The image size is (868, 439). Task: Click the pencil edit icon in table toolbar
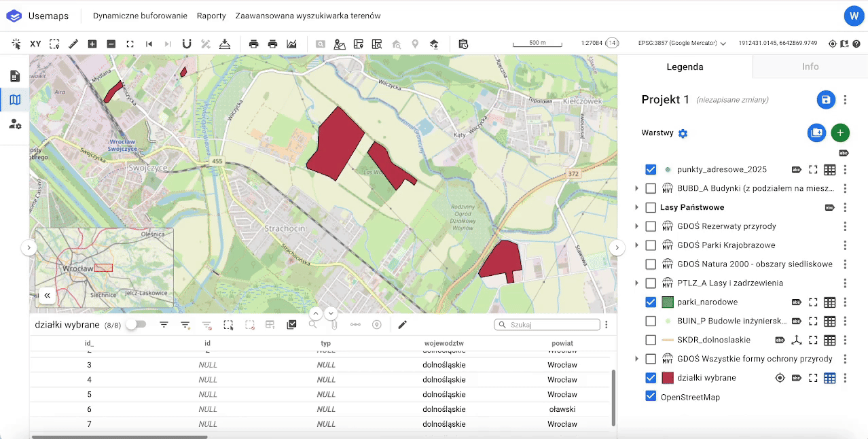402,325
